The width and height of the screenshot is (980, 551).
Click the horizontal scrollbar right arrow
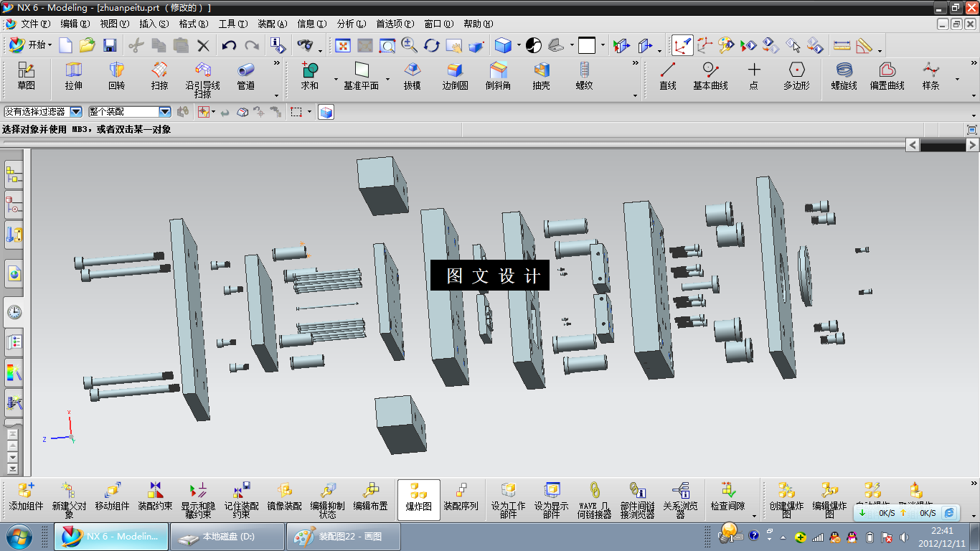coord(972,145)
